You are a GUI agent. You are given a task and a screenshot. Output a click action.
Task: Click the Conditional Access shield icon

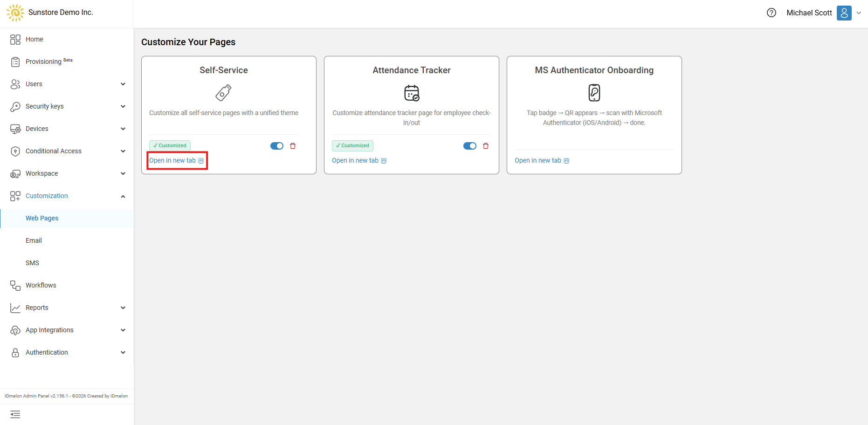click(15, 151)
